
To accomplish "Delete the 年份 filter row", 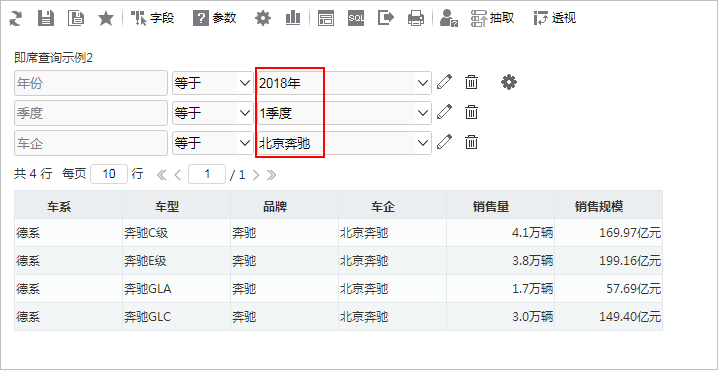I will click(x=471, y=82).
